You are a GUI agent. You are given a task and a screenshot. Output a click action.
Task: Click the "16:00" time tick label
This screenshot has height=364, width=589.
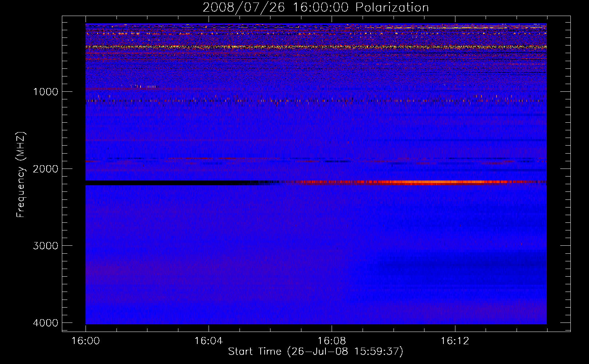[x=86, y=341]
